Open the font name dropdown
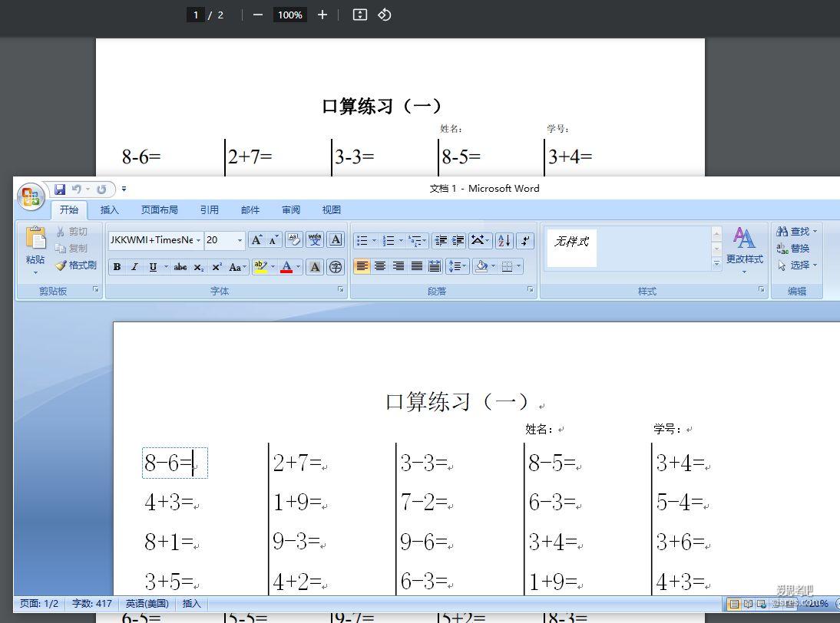The height and width of the screenshot is (623, 840). tap(198, 240)
